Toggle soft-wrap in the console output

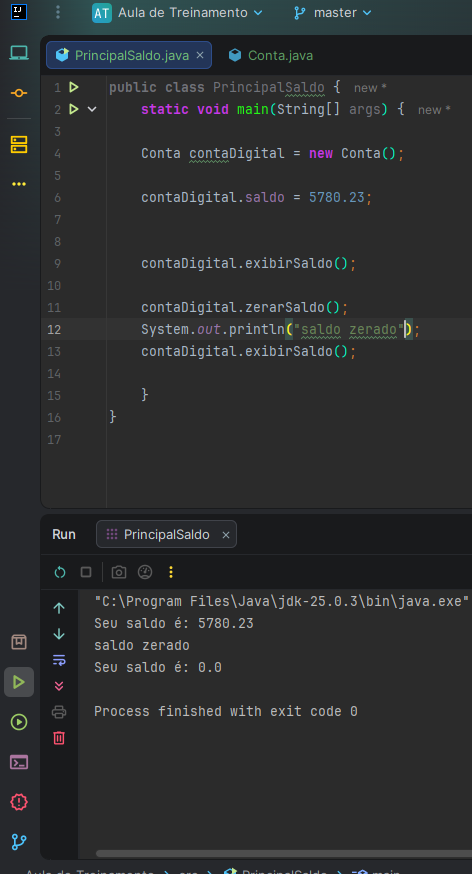click(x=59, y=661)
